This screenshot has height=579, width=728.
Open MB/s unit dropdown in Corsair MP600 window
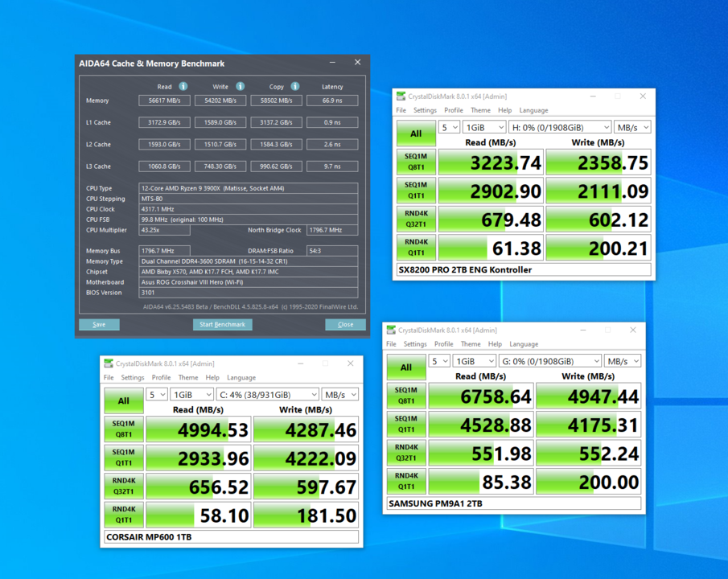339,394
